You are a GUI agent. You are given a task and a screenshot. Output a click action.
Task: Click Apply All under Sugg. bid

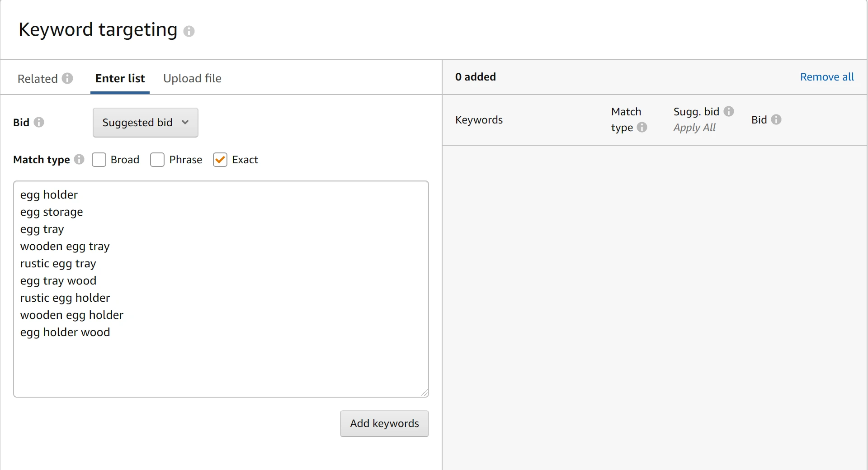(694, 128)
